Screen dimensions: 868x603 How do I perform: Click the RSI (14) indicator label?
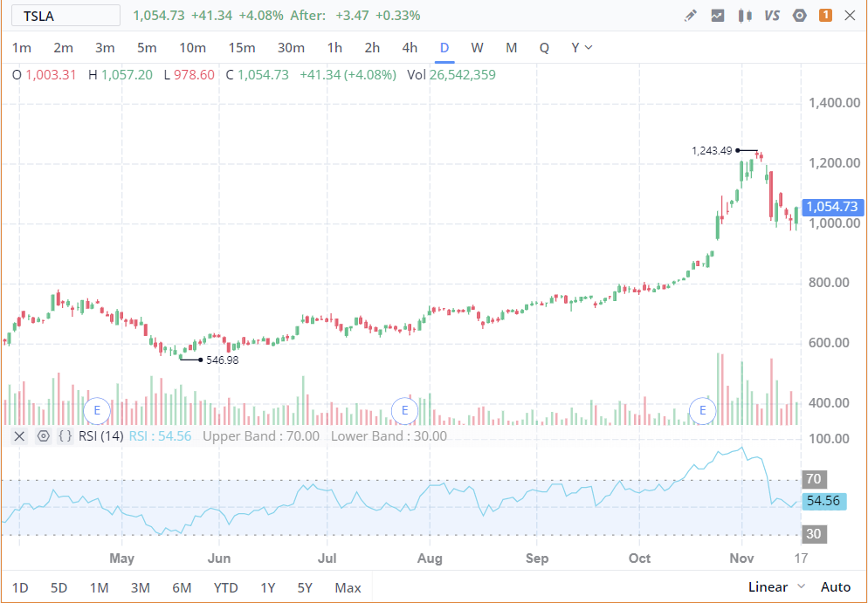point(100,436)
